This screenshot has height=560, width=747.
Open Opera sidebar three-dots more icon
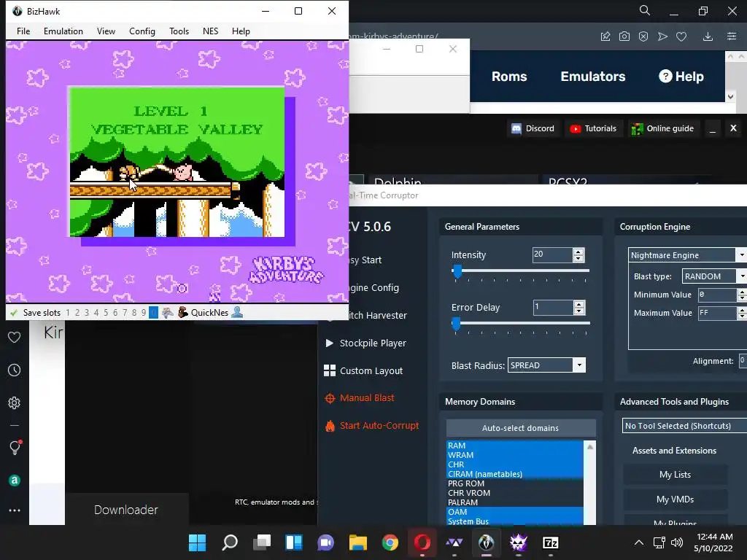click(x=15, y=510)
